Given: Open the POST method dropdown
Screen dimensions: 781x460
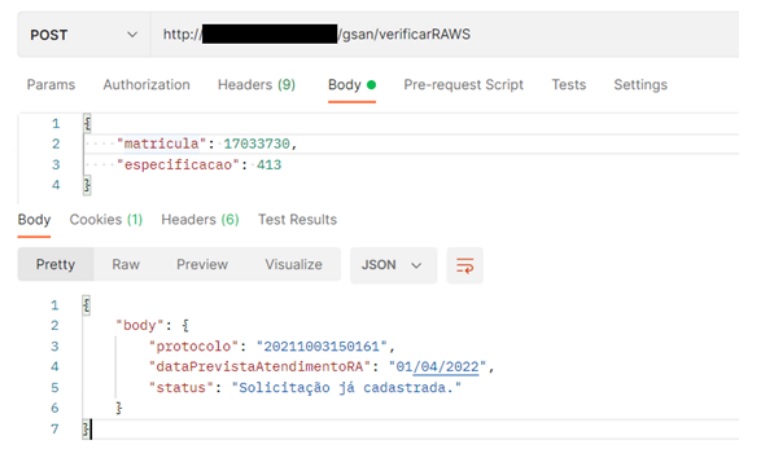Looking at the screenshot, I should pos(83,35).
